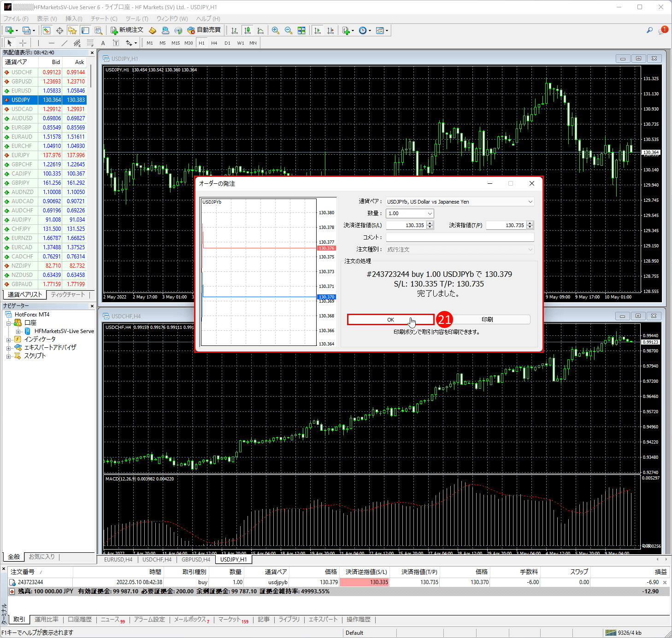672x638 pixels.
Task: Click the New Order (新規注文) toolbar button
Action: 127,30
